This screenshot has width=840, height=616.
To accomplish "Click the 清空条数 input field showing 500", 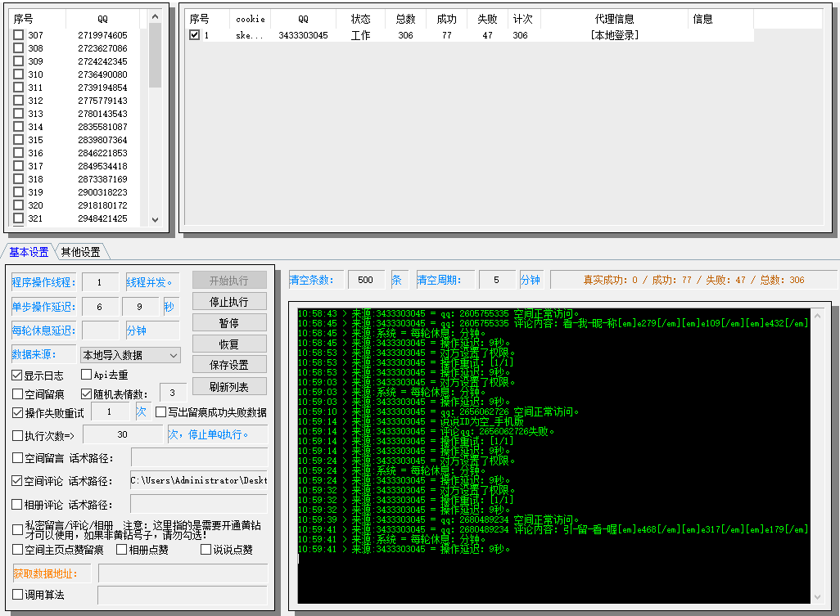I will click(x=366, y=280).
